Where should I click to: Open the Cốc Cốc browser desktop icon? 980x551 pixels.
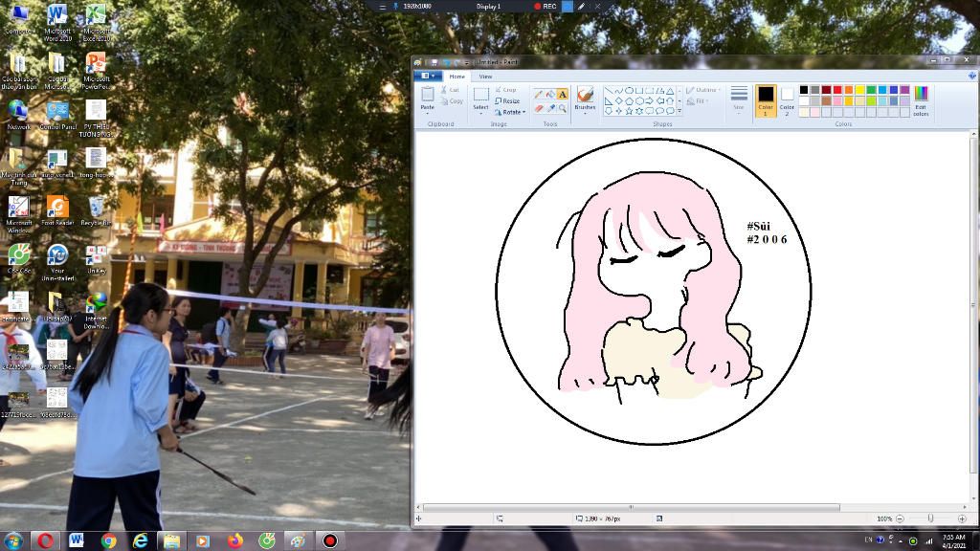pyautogui.click(x=19, y=258)
